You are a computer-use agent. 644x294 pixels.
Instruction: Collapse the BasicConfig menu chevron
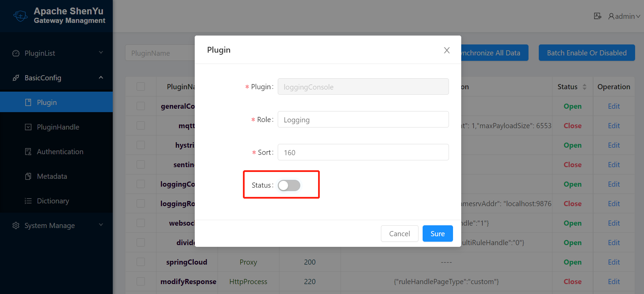click(101, 78)
